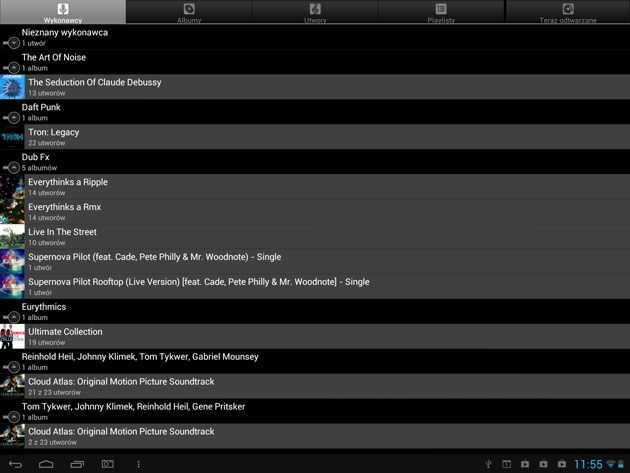Screen dimensions: 630x473
Task: Switch to the Utwory tab
Action: [315, 12]
